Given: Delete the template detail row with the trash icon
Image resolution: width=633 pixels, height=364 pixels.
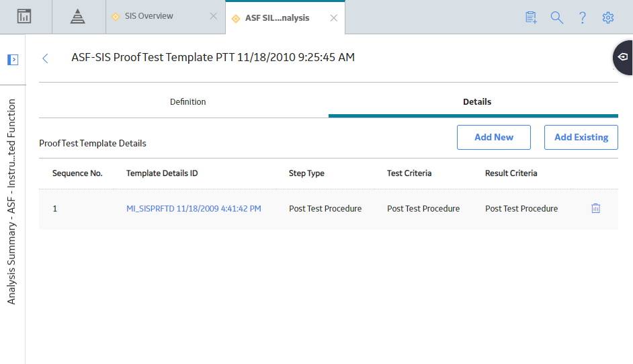Looking at the screenshot, I should coord(595,208).
